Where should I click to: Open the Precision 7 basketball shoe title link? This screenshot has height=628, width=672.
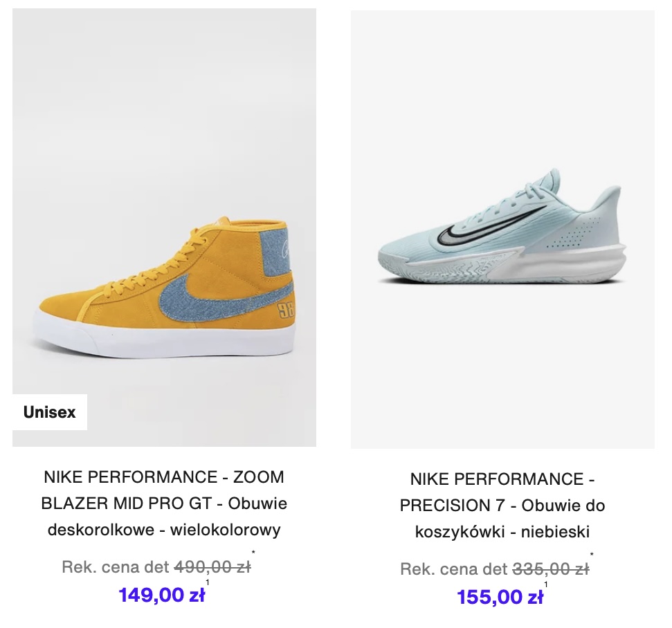502,506
